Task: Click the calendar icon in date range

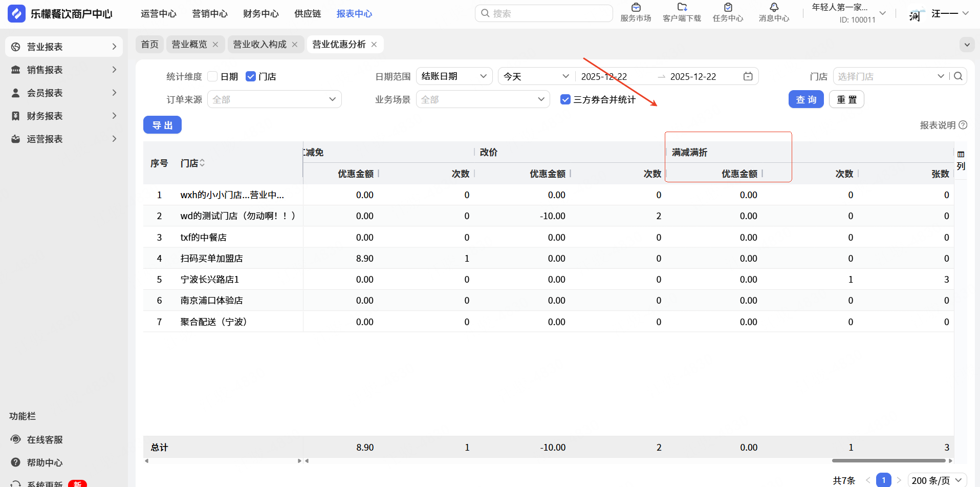Action: point(748,76)
